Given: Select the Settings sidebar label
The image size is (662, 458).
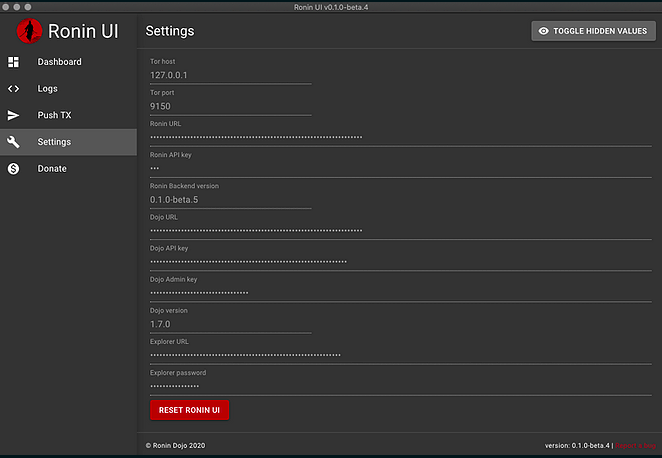Looking at the screenshot, I should pyautogui.click(x=54, y=142).
